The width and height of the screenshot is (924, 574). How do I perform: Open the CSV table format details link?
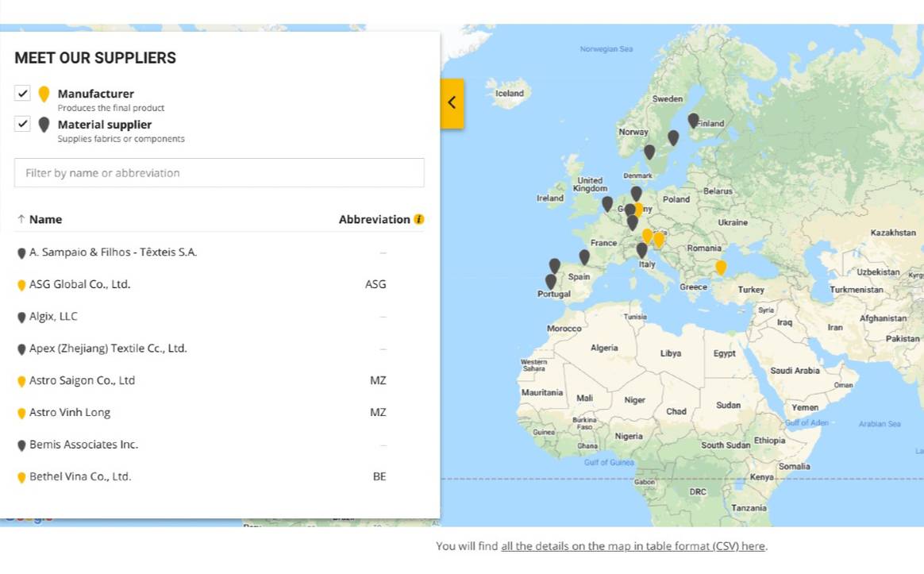tap(633, 546)
